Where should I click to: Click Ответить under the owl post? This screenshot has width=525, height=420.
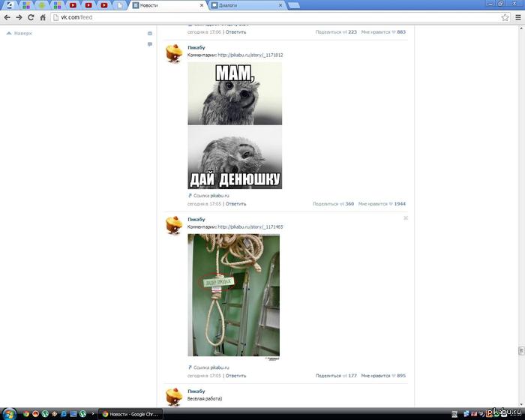pyautogui.click(x=235, y=204)
